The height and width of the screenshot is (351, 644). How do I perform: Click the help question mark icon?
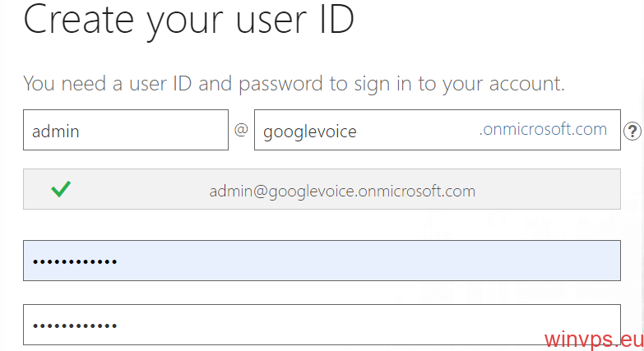pyautogui.click(x=632, y=131)
